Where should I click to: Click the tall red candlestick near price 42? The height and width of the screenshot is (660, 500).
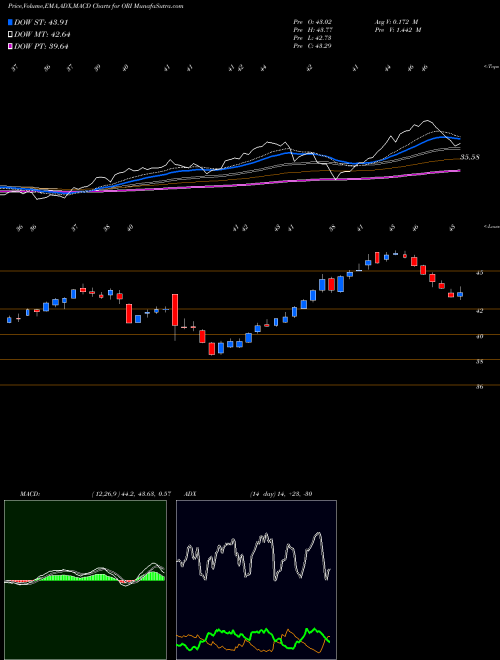pos(175,310)
